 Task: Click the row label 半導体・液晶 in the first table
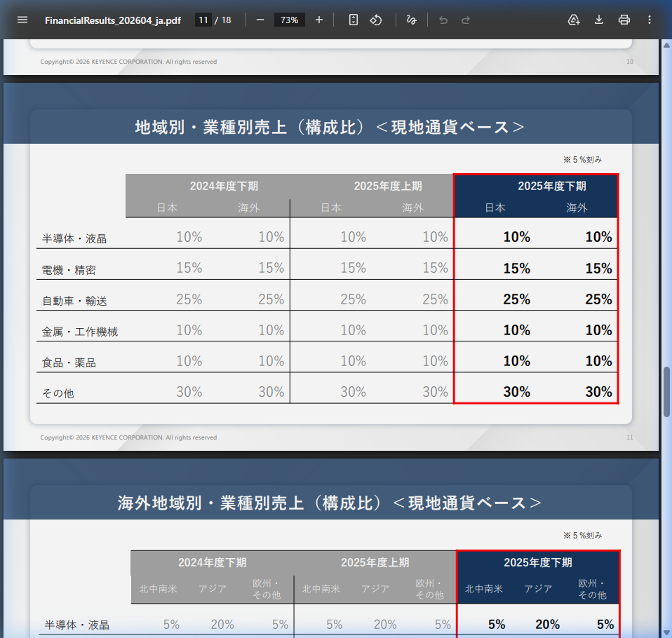74,238
